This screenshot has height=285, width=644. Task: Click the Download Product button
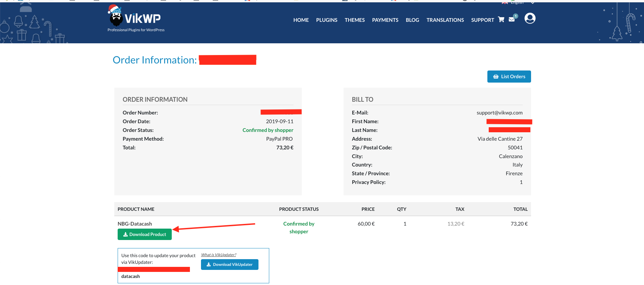[145, 234]
